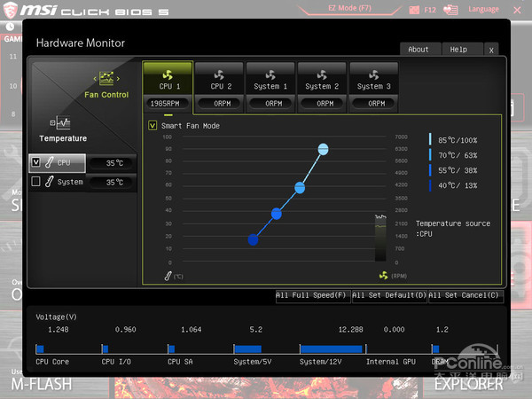Click the System 3 0RPM readout
Screen dimensions: 532x399
pyautogui.click(x=374, y=104)
